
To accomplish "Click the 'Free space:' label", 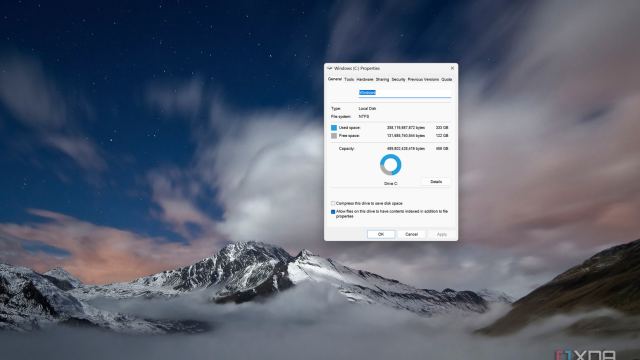I will (349, 136).
